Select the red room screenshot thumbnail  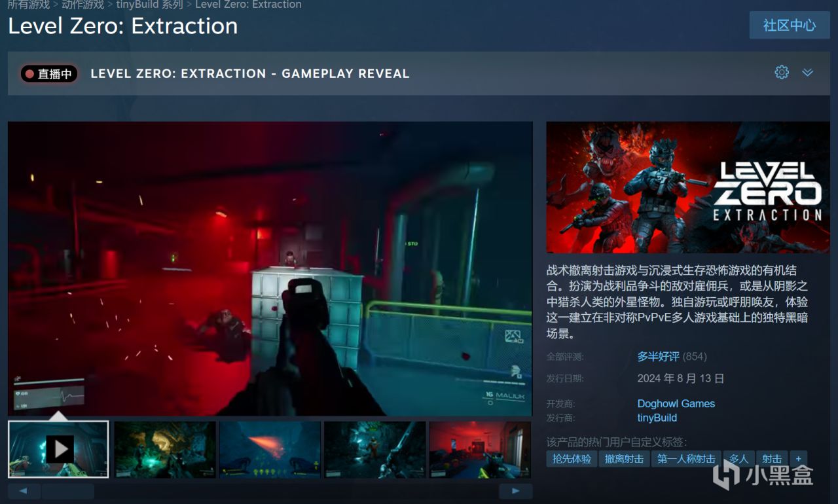(x=480, y=449)
